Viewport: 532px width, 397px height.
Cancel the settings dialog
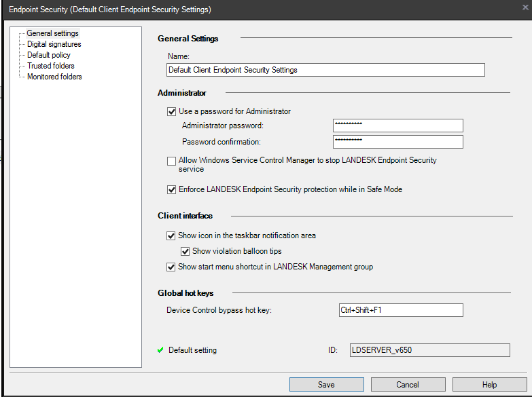[x=408, y=385]
